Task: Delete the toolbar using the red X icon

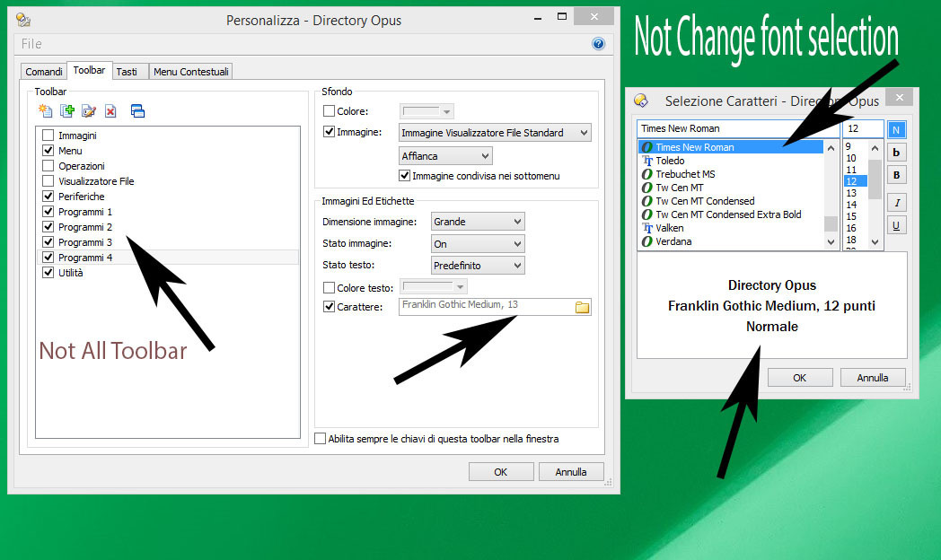Action: click(x=110, y=111)
